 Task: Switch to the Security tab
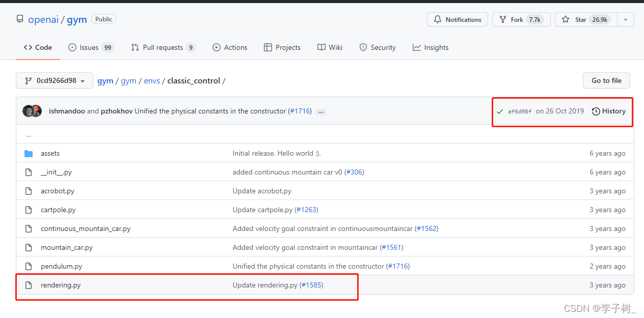point(378,47)
